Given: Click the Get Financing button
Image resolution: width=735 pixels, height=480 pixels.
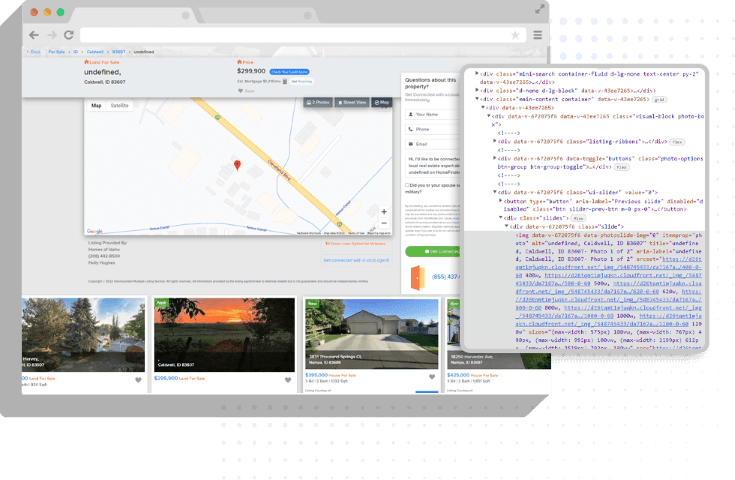Looking at the screenshot, I should [301, 82].
